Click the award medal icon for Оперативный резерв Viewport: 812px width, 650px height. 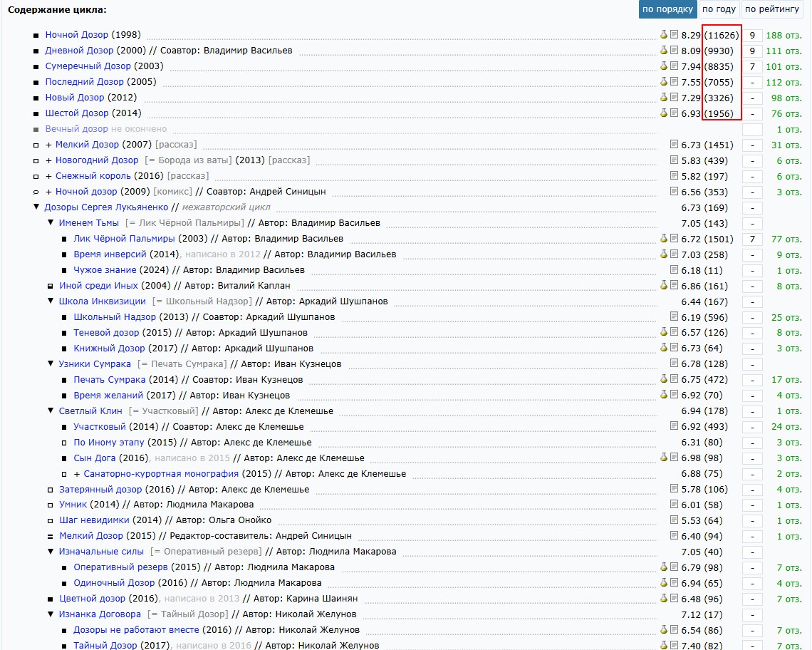coord(664,567)
